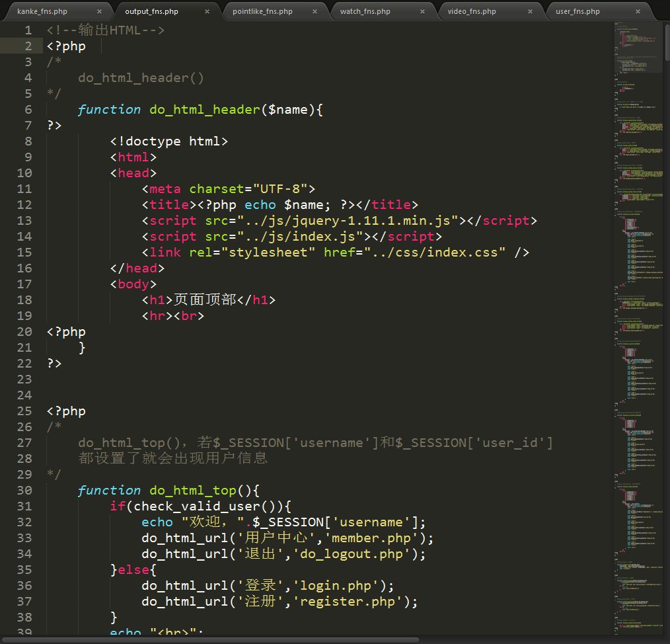Click the commented 'do_html_header()' on line 4
The width and height of the screenshot is (670, 644).
pos(141,78)
